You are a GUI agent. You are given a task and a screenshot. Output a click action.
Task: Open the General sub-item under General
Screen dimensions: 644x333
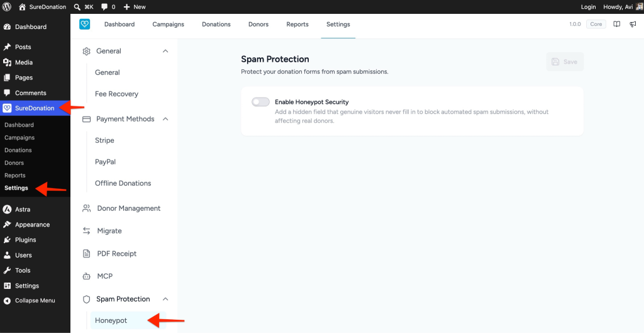point(107,72)
